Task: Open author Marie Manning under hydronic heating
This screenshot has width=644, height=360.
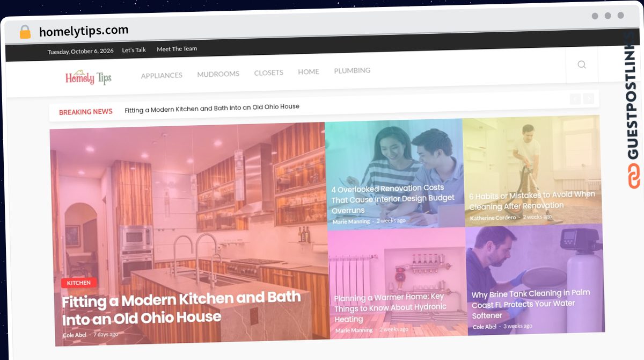Action: tap(354, 330)
